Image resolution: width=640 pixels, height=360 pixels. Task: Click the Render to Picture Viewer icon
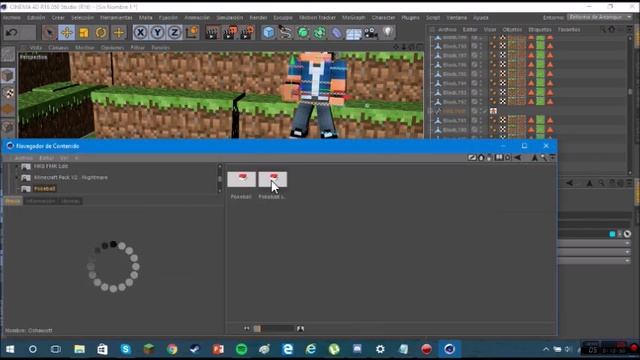[230, 33]
